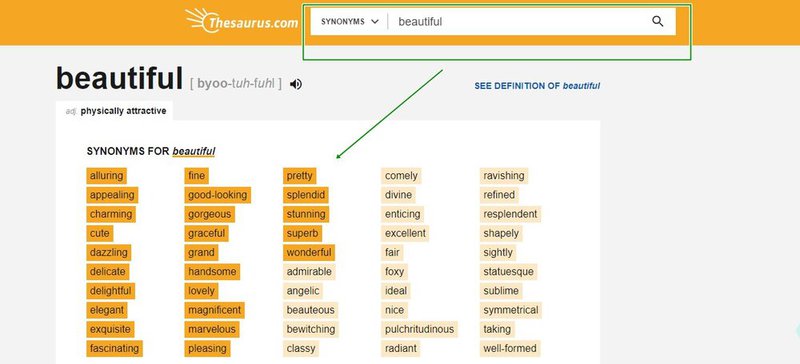Image resolution: width=800 pixels, height=364 pixels.
Task: Open the synonym delightful
Action: tap(111, 291)
